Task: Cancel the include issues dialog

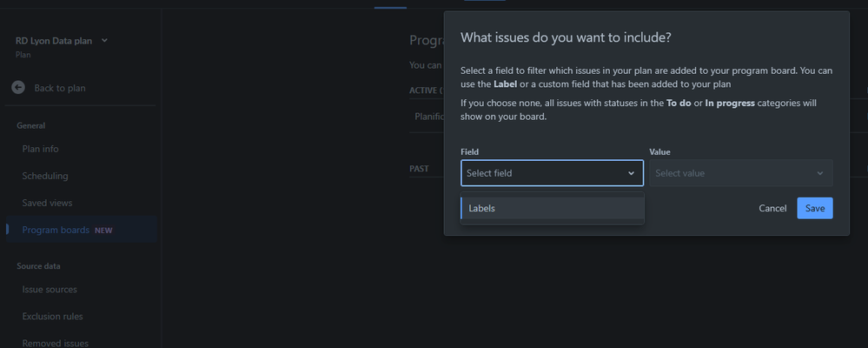Action: (772, 208)
